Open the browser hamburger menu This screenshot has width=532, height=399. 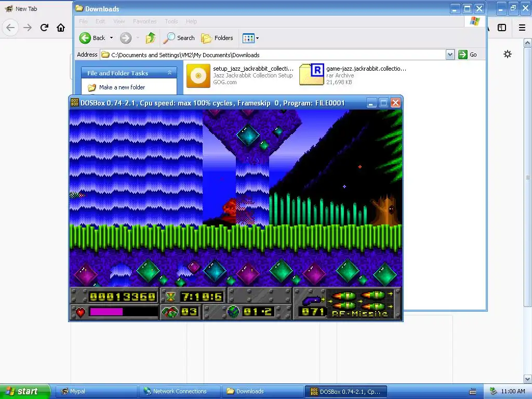(x=522, y=28)
